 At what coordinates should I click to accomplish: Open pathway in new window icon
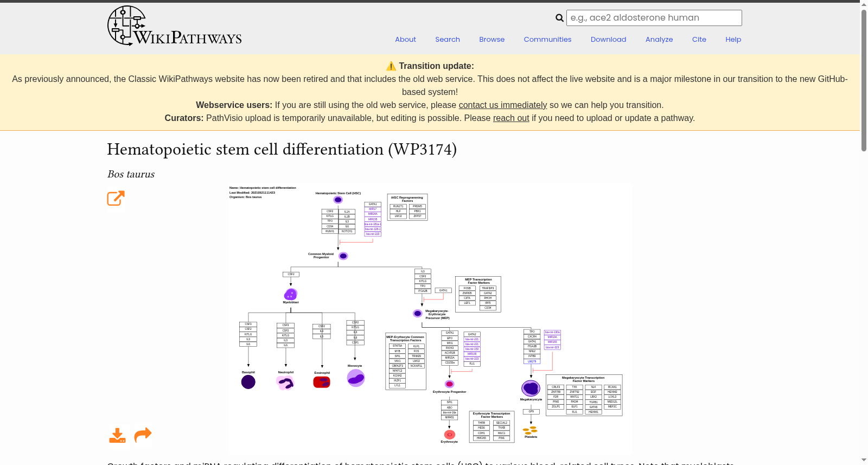pyautogui.click(x=116, y=198)
